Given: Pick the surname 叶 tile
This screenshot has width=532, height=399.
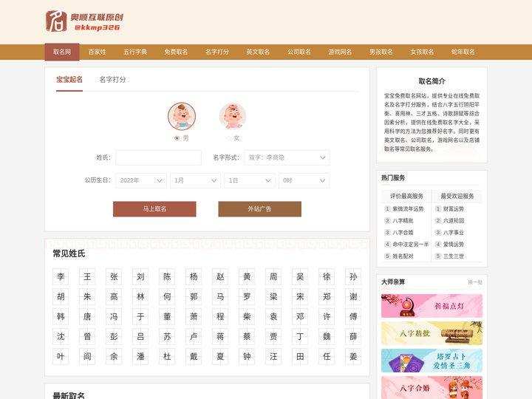Looking at the screenshot, I should [x=61, y=356].
